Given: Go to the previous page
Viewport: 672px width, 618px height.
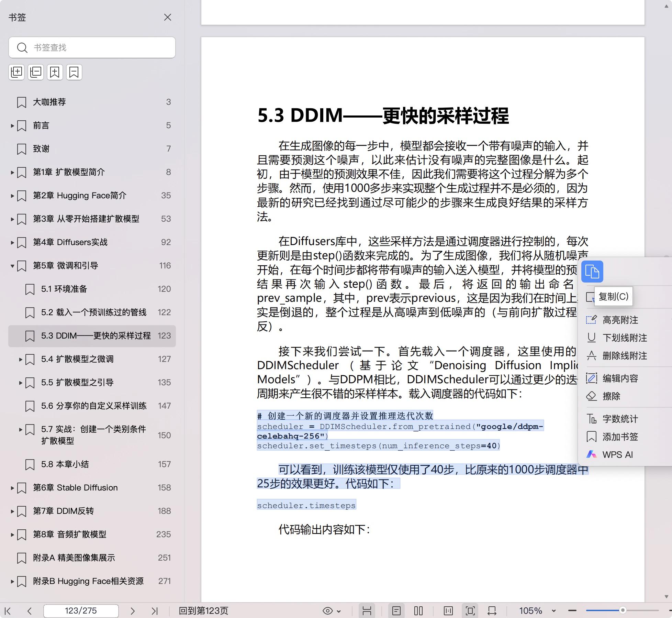Looking at the screenshot, I should point(30,611).
